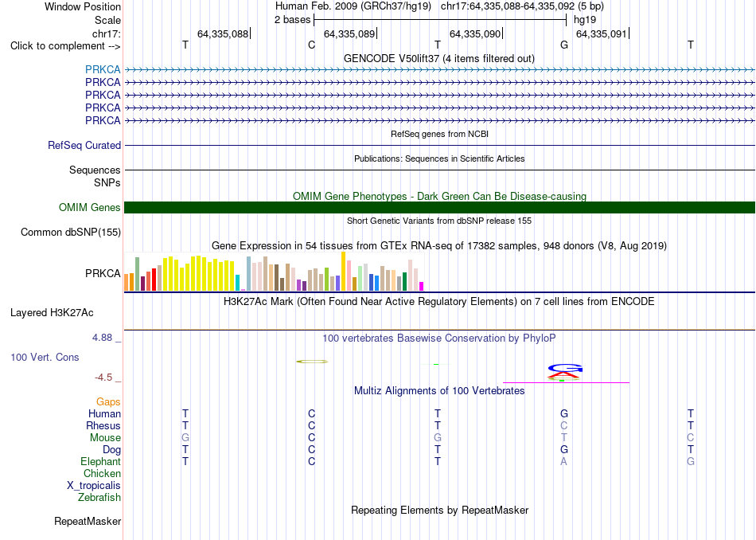Click base G in the complement sequence row

pyautogui.click(x=564, y=45)
